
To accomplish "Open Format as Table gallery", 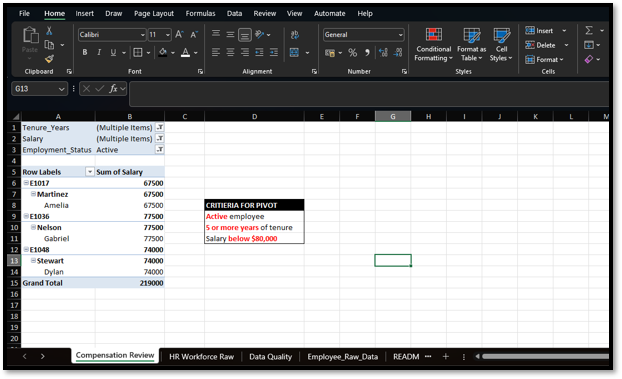I will [471, 44].
